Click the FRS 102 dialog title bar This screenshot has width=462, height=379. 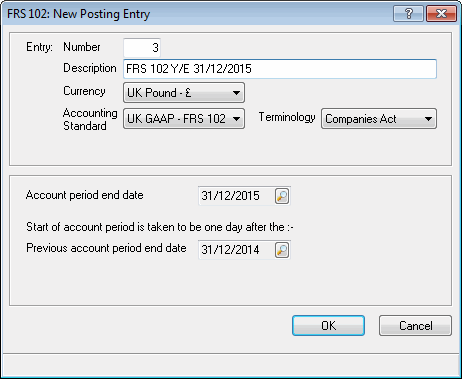[x=197, y=14]
